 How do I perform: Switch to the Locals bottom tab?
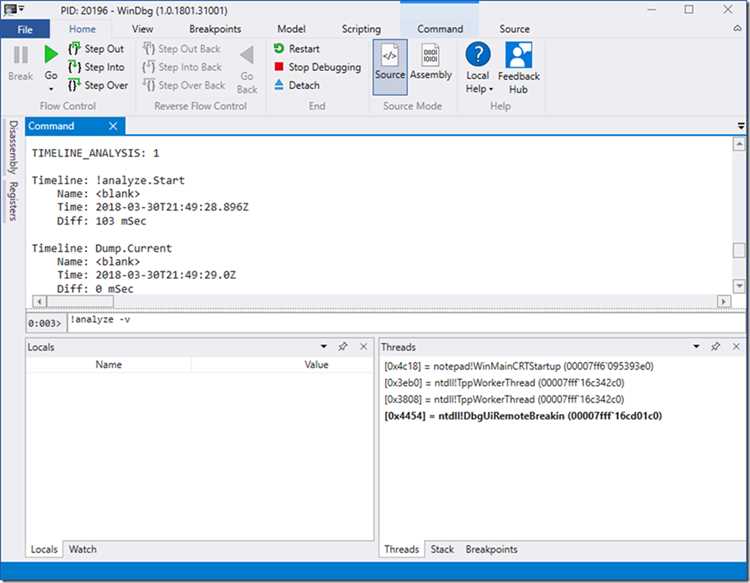[44, 550]
